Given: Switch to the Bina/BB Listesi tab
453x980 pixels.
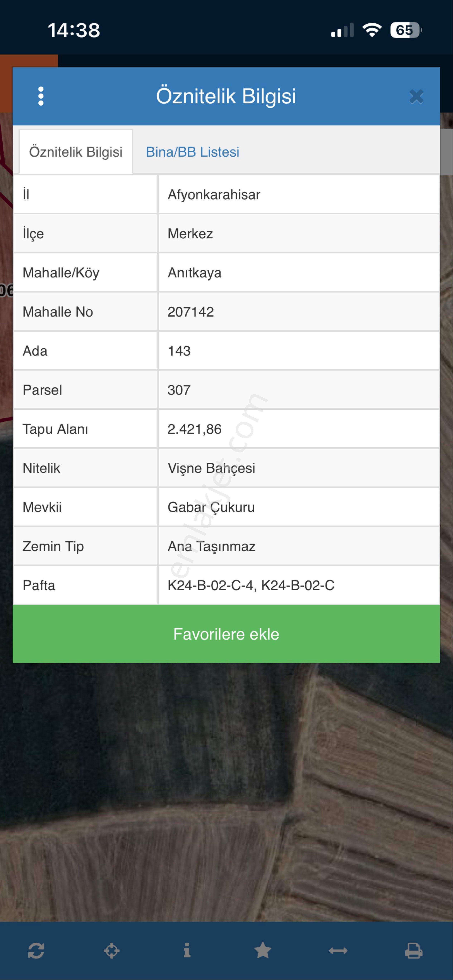Looking at the screenshot, I should click(192, 152).
